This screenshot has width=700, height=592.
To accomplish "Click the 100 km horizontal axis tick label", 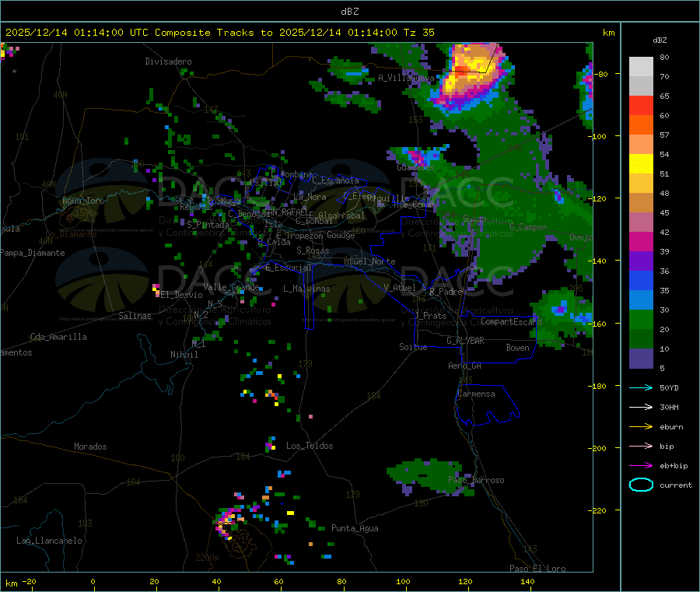I will (x=403, y=581).
